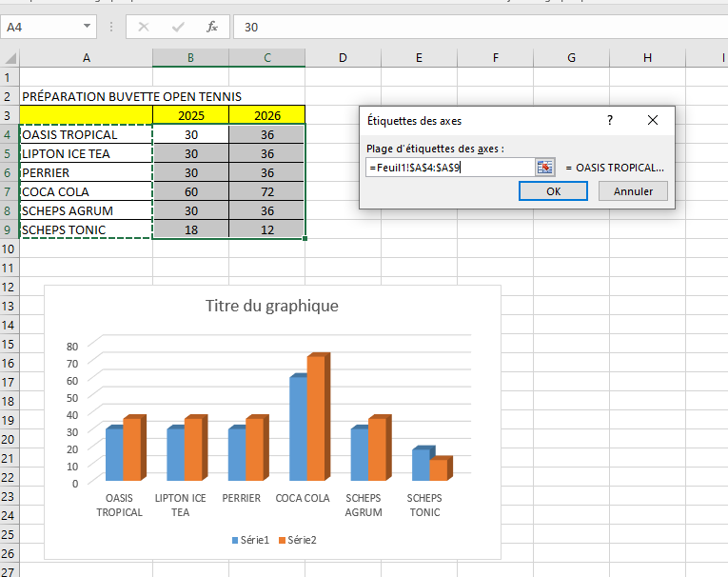Click the range selector icon in axis labels dialog

tap(545, 168)
